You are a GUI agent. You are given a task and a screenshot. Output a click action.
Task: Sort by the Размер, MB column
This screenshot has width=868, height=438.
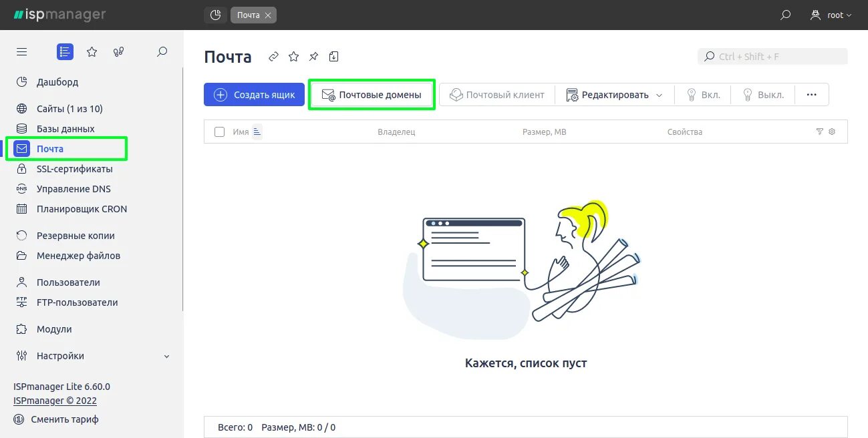coord(544,132)
